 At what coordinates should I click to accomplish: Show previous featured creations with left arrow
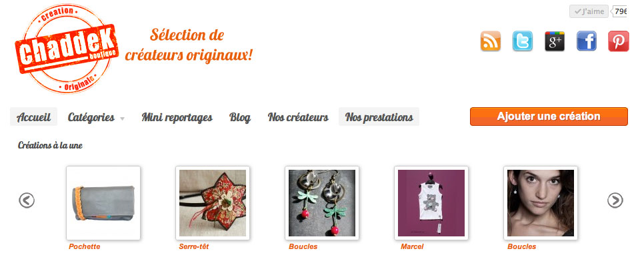click(27, 200)
